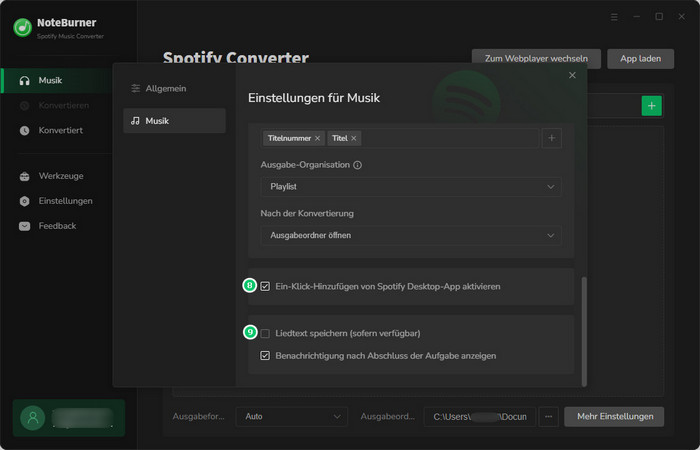Click Zum Webplayer wechseln button
The height and width of the screenshot is (450, 700).
[536, 58]
